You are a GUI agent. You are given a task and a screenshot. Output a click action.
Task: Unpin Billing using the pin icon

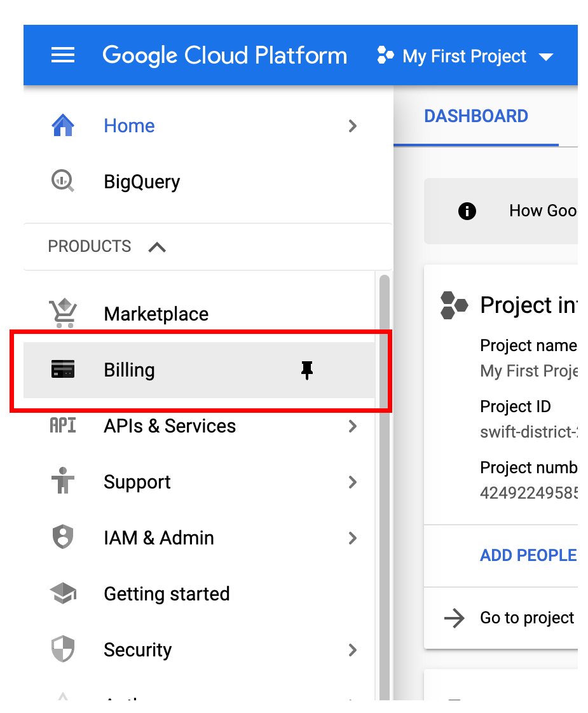(x=307, y=370)
